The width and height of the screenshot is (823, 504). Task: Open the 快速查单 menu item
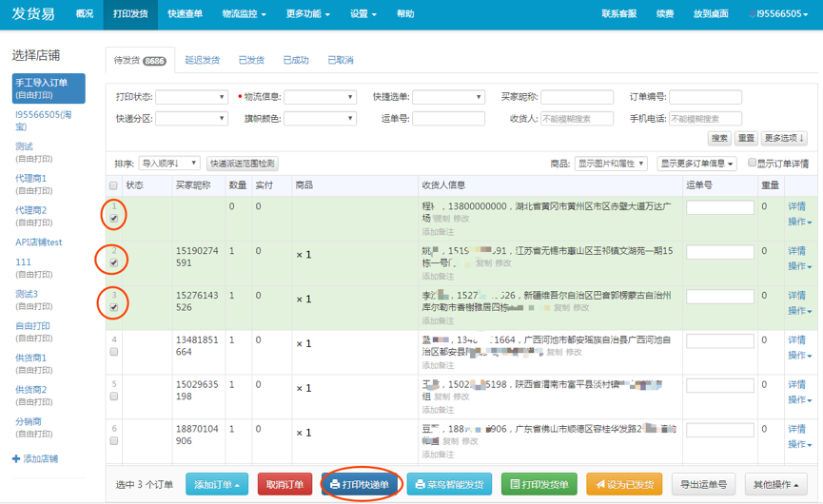point(185,14)
